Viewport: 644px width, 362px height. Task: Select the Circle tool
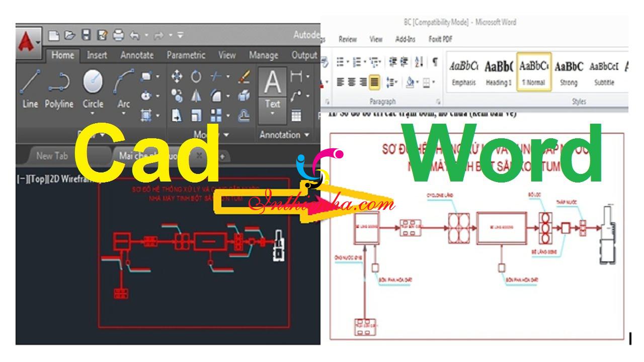coord(93,89)
